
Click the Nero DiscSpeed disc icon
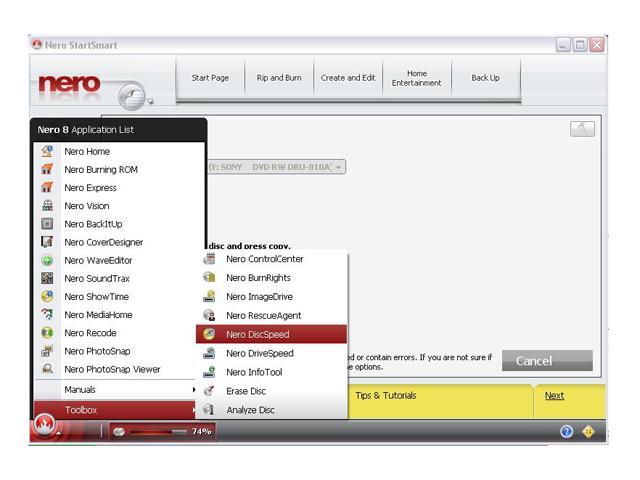pyautogui.click(x=209, y=334)
